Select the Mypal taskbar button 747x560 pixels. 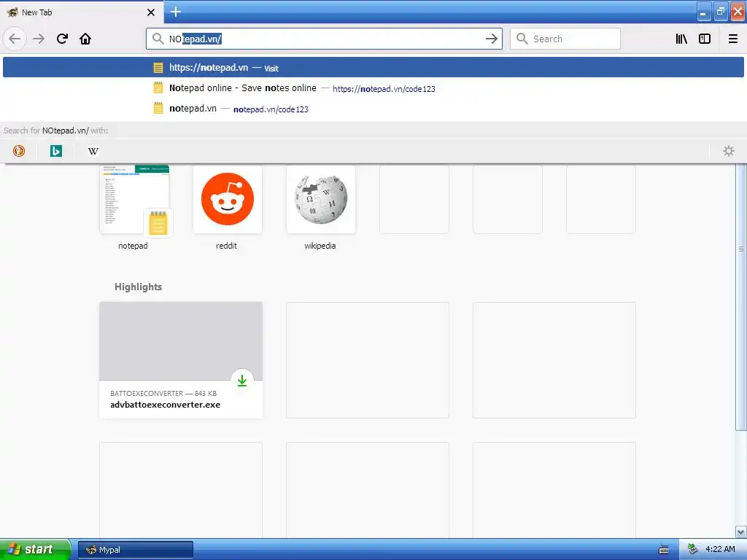[135, 550]
